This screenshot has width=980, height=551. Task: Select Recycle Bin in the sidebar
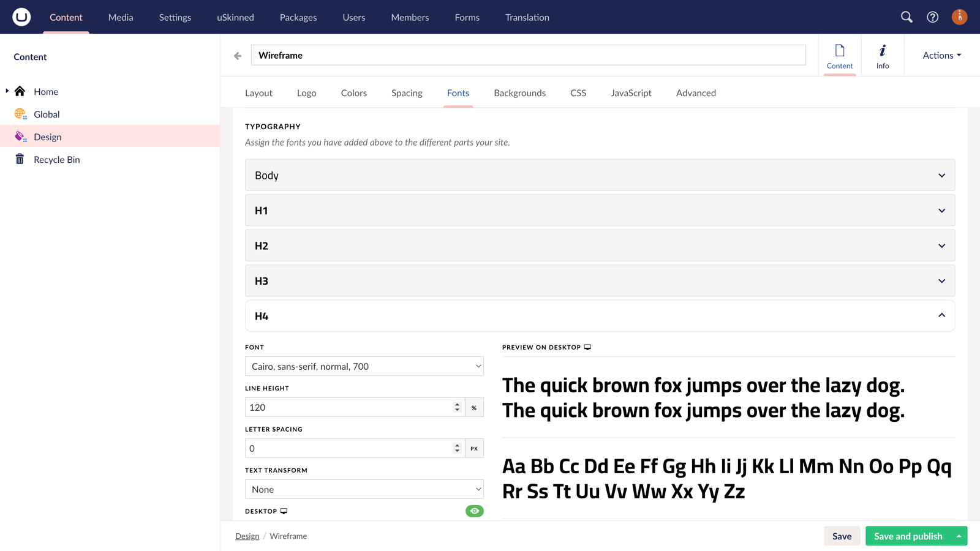[x=56, y=159]
